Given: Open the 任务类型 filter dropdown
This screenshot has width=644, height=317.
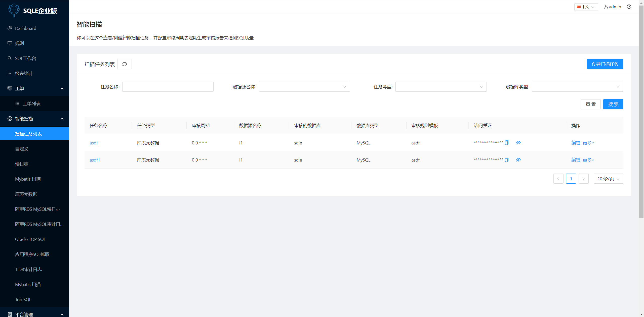Looking at the screenshot, I should pos(441,87).
